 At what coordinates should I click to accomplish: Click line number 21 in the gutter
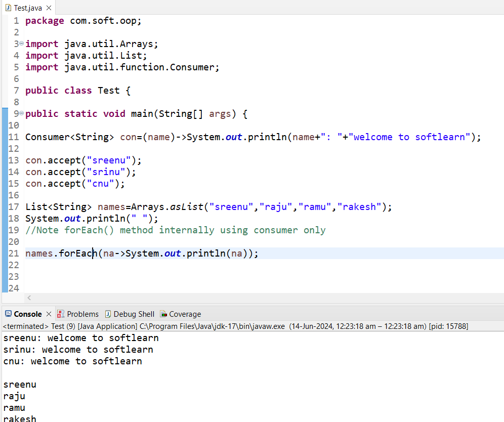click(14, 254)
